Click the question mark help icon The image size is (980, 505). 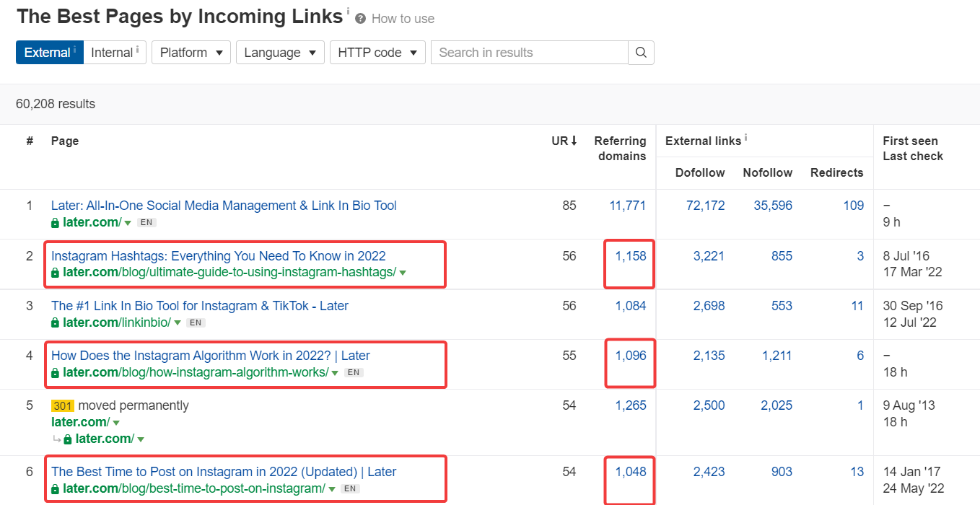click(361, 19)
